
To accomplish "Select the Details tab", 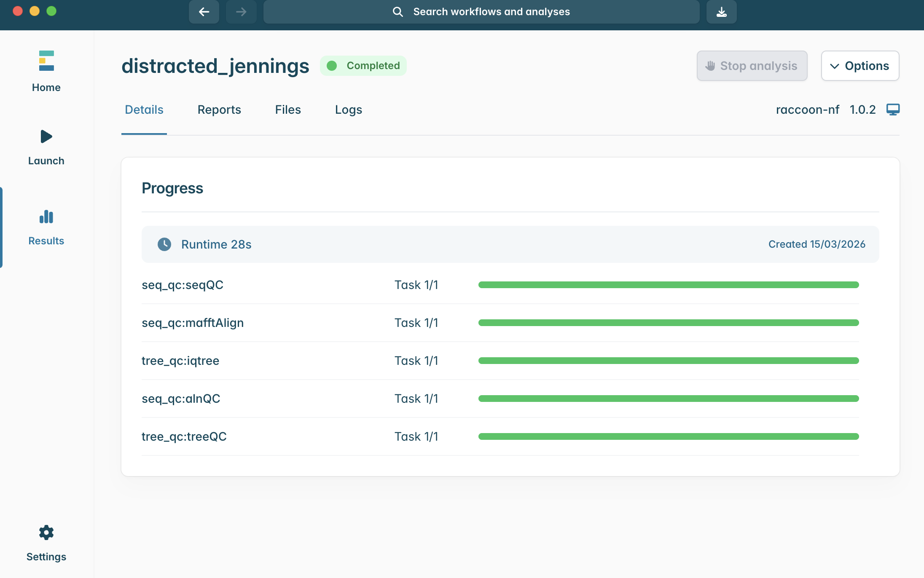I will click(x=144, y=110).
